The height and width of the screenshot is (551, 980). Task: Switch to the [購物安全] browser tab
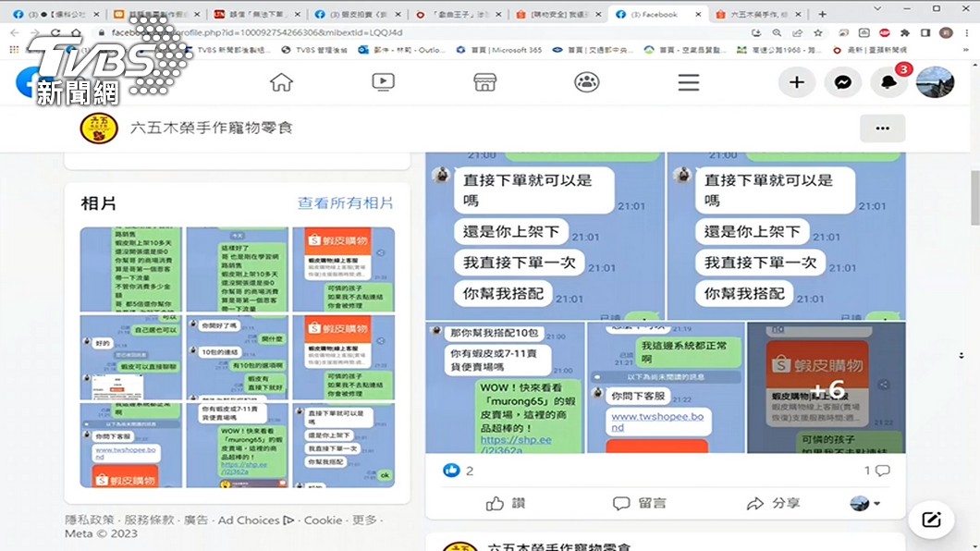pos(558,14)
